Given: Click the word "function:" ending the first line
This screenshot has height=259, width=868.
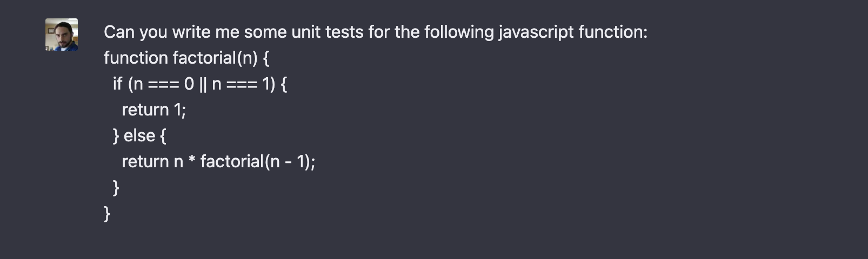Looking at the screenshot, I should coord(613,32).
